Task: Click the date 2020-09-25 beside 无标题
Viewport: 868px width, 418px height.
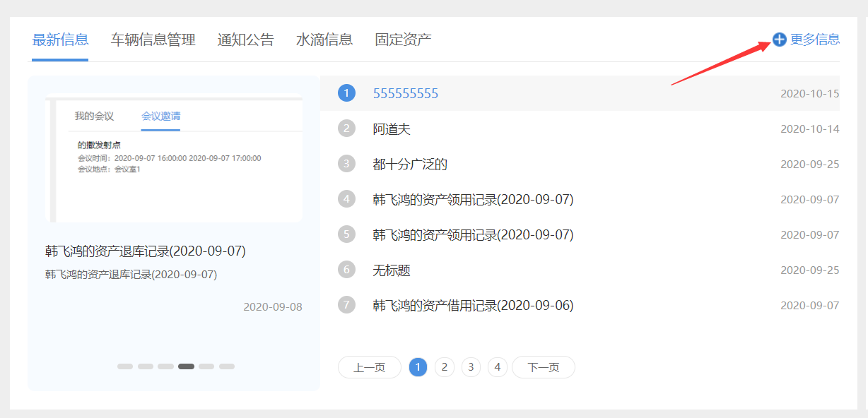Action: pyautogui.click(x=810, y=270)
